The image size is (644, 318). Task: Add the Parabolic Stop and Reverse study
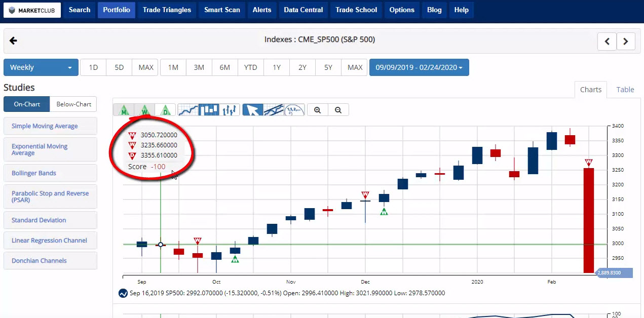click(50, 196)
